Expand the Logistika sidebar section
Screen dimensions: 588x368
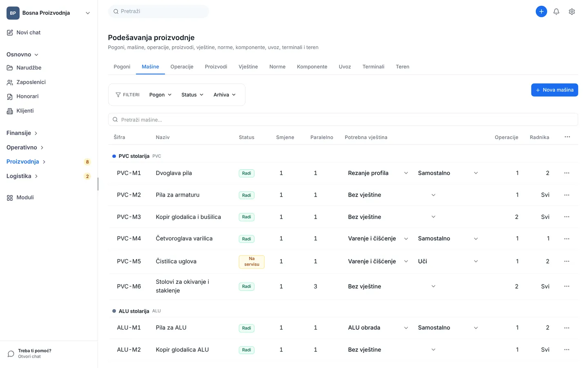click(22, 176)
